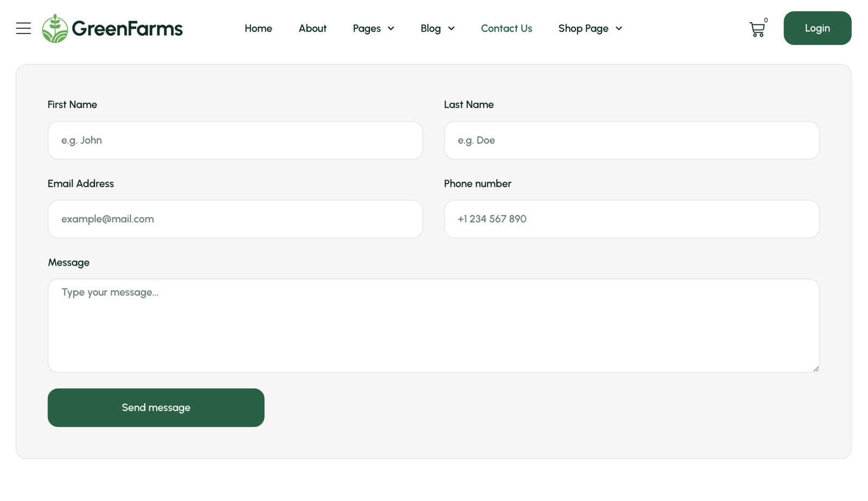868x501 pixels.
Task: Open the hamburger menu icon
Action: tap(23, 28)
